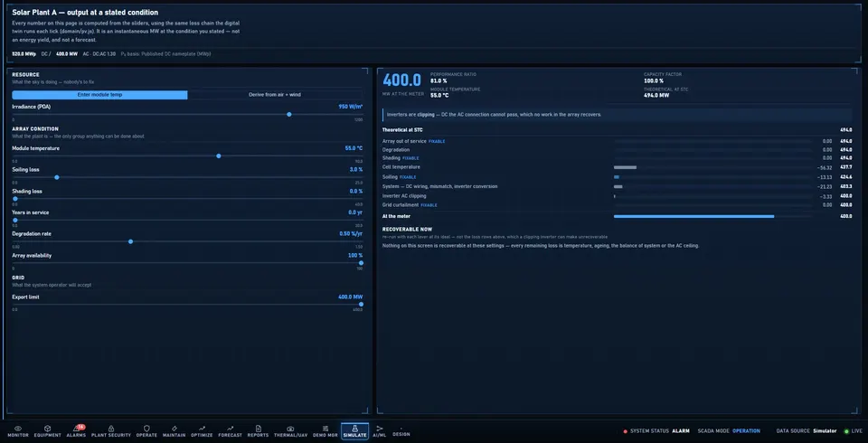This screenshot has width=868, height=443.
Task: Click the 950 W/m² irradiance value
Action: (x=351, y=107)
